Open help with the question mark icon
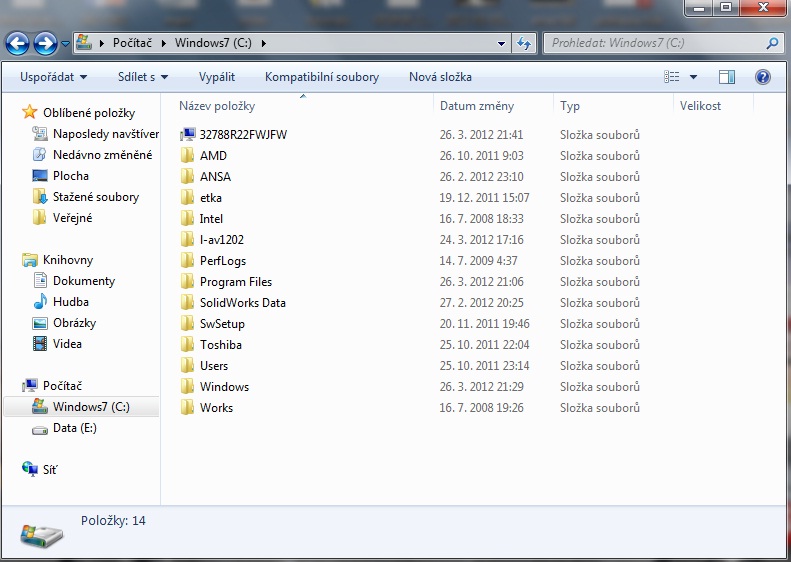The height and width of the screenshot is (562, 791). point(763,77)
